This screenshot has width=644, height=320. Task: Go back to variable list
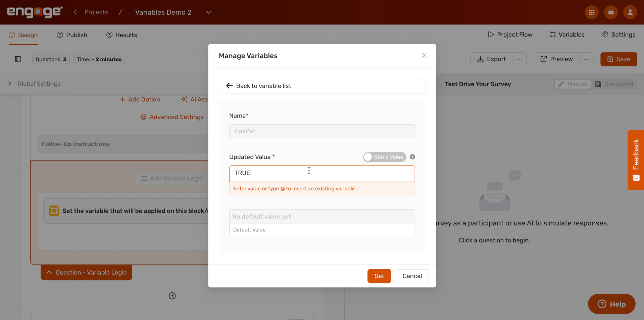[x=322, y=86]
